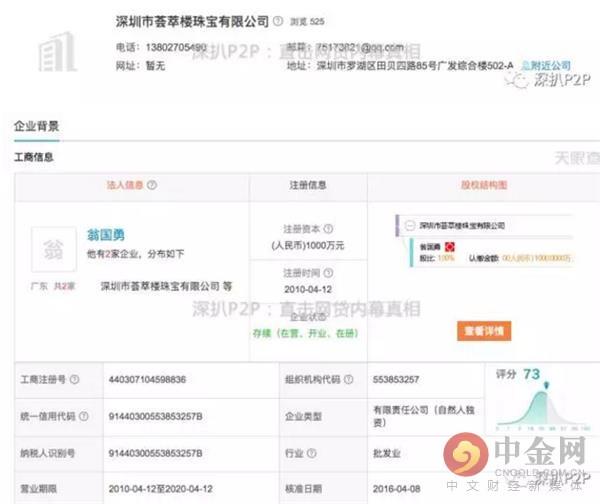Click the orange 查看详情 button
This screenshot has width=600, height=504.
pos(484,331)
